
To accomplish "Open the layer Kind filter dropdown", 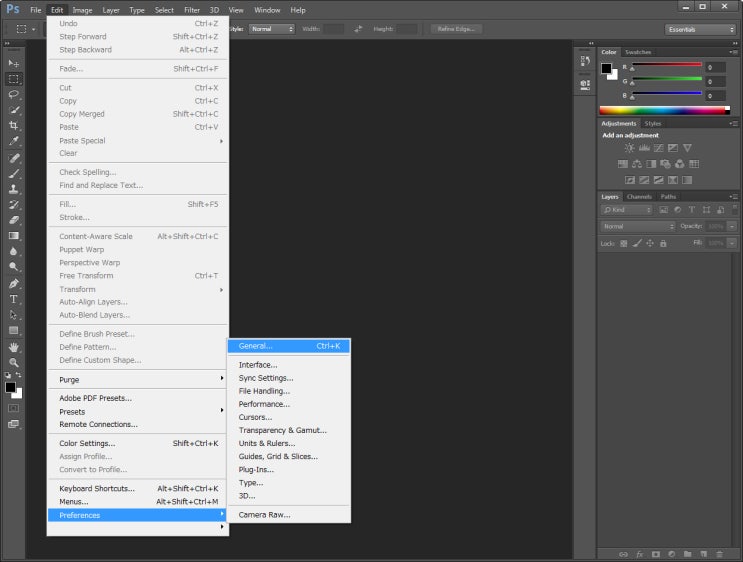I will coord(627,210).
